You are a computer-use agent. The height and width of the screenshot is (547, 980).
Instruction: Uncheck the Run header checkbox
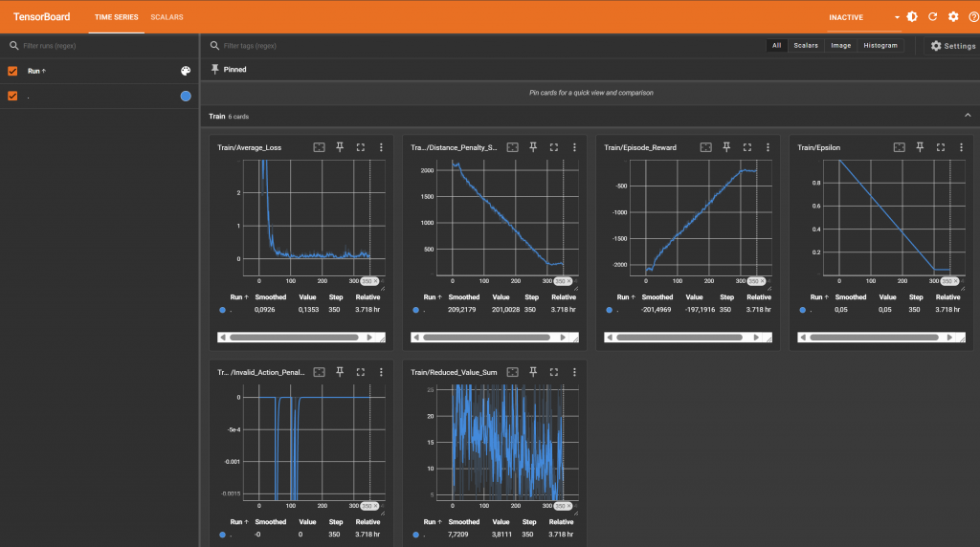pyautogui.click(x=12, y=71)
